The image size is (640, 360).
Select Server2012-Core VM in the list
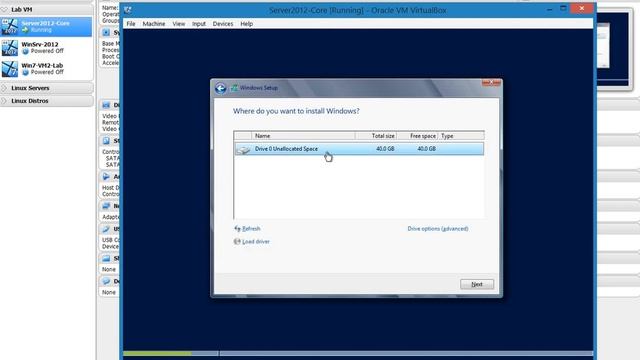(x=46, y=27)
